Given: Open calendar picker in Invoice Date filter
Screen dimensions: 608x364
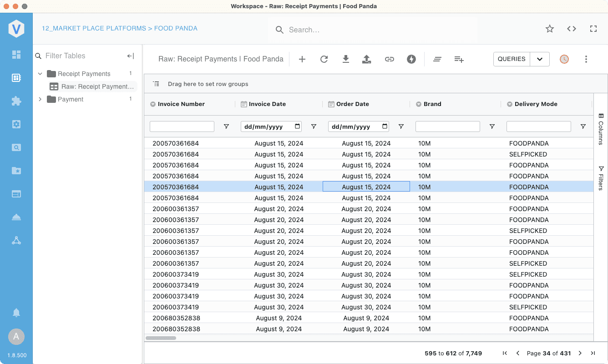Looking at the screenshot, I should [298, 126].
